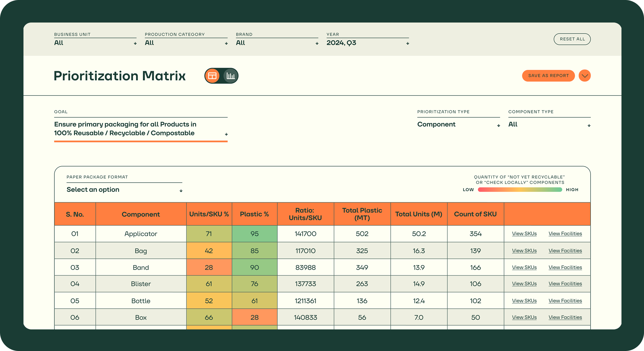Viewport: 644px width, 351px height.
Task: Click SAVE AS REPORT
Action: [x=548, y=76]
